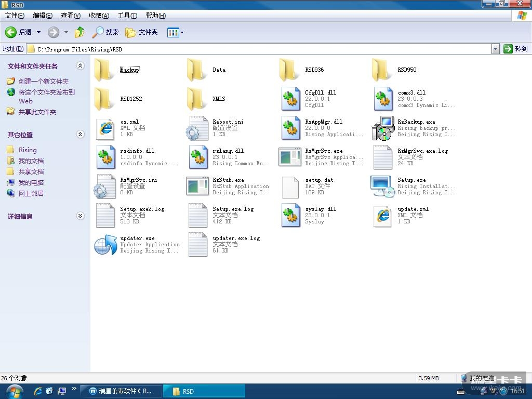Screen dimensions: 532x399
Task: Click the Start button on taskbar
Action: click(14, 392)
